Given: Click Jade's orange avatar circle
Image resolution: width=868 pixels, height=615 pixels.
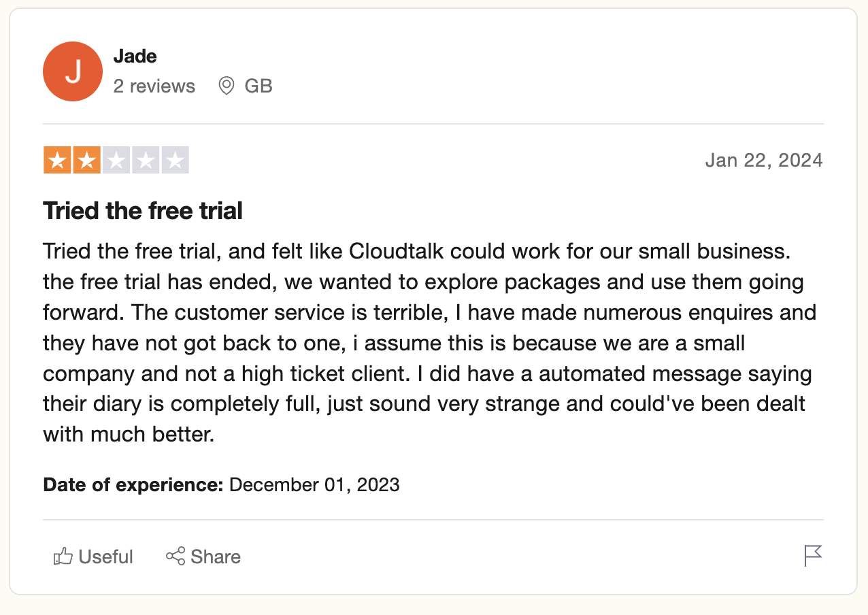Looking at the screenshot, I should coord(73,71).
